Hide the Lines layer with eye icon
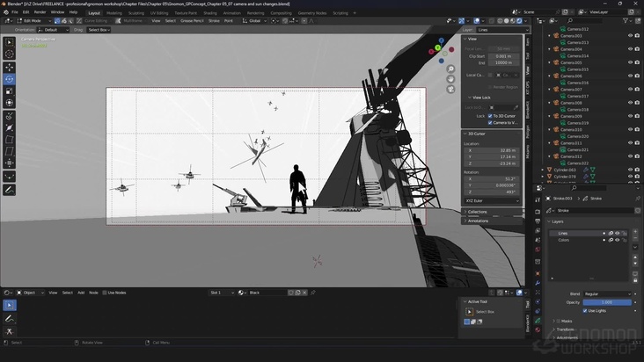The image size is (644, 362). click(617, 233)
